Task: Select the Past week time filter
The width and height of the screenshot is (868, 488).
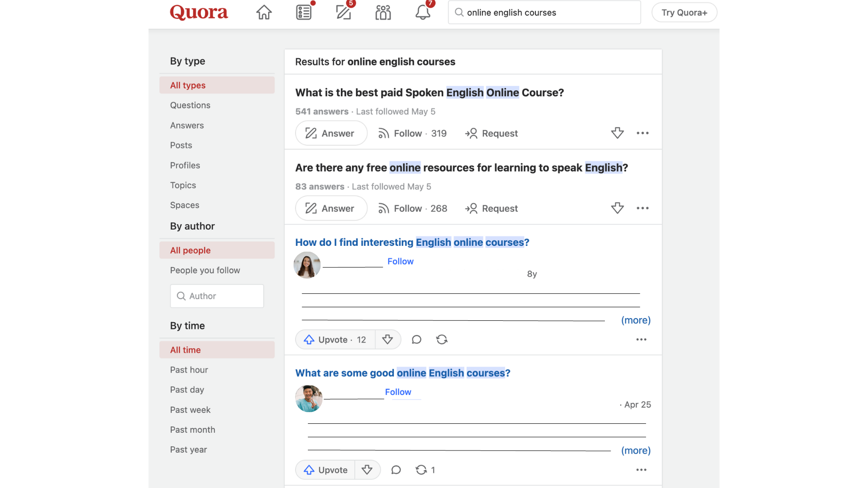Action: (x=190, y=410)
